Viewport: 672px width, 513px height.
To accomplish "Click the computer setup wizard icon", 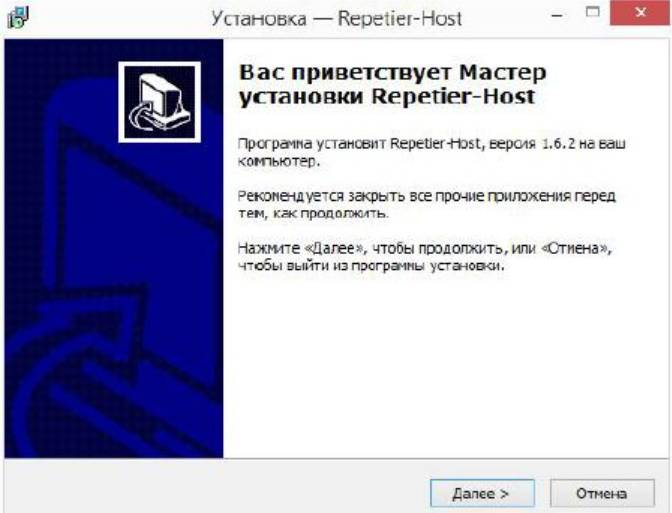I will pos(159,102).
